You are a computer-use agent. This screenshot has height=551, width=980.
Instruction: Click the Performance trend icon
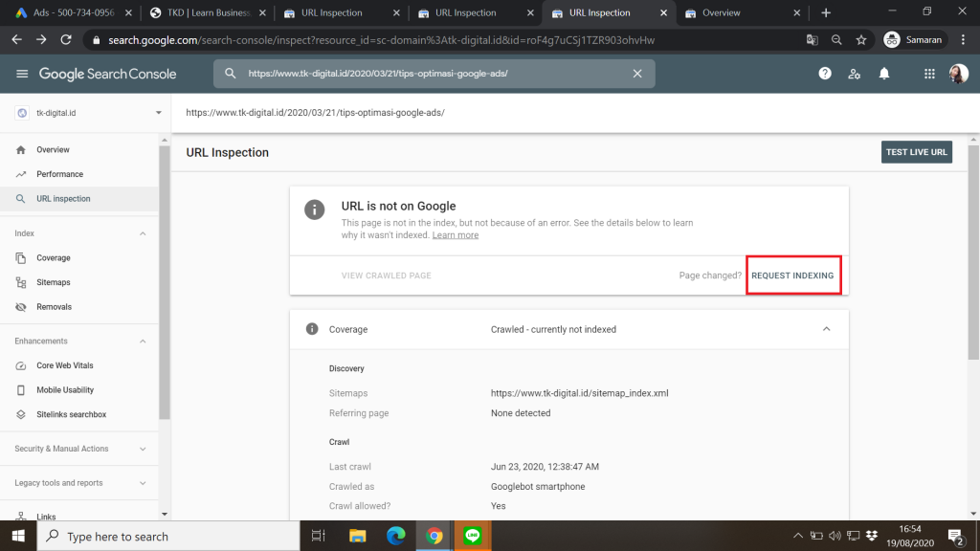coord(21,174)
